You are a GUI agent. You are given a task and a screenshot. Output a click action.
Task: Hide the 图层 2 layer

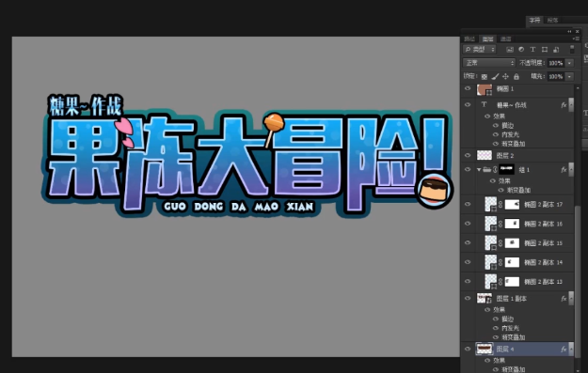[468, 155]
